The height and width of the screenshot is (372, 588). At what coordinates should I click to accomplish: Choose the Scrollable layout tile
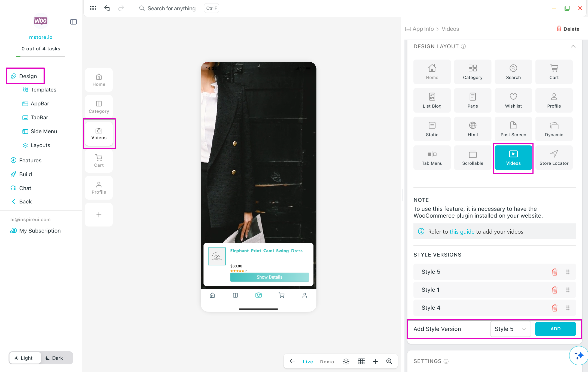click(x=473, y=158)
